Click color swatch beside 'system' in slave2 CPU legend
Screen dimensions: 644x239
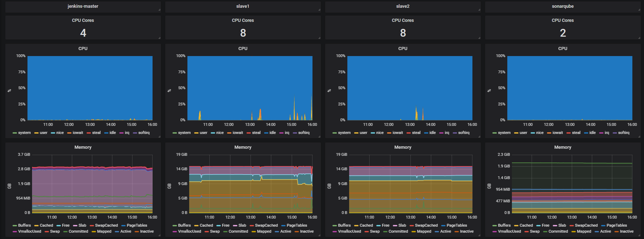coord(334,133)
